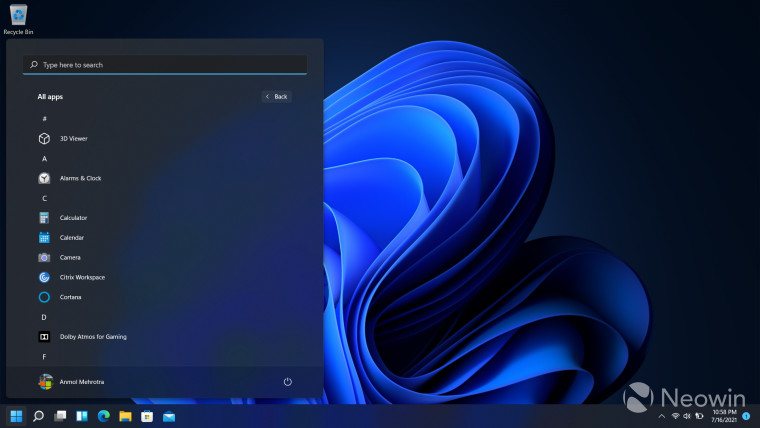Open Microsoft Store from taskbar
The image size is (760, 428).
147,416
